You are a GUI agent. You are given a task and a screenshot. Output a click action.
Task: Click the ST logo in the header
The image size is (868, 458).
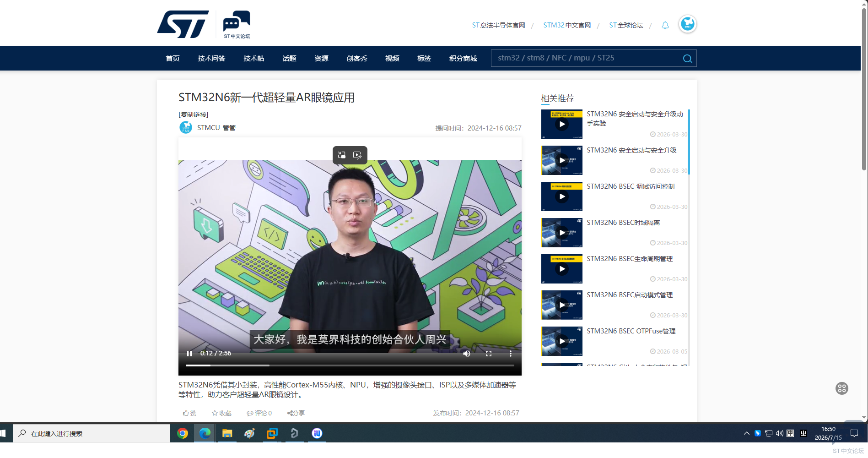[183, 24]
